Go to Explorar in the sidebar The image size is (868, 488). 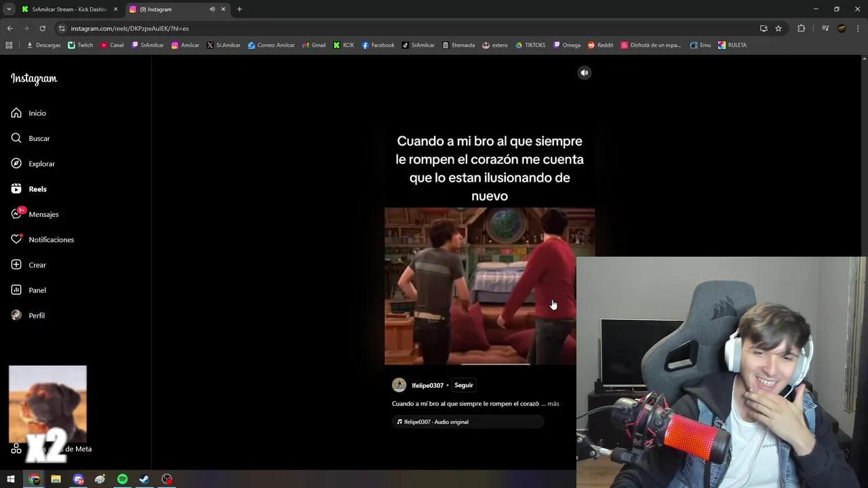tap(33, 163)
